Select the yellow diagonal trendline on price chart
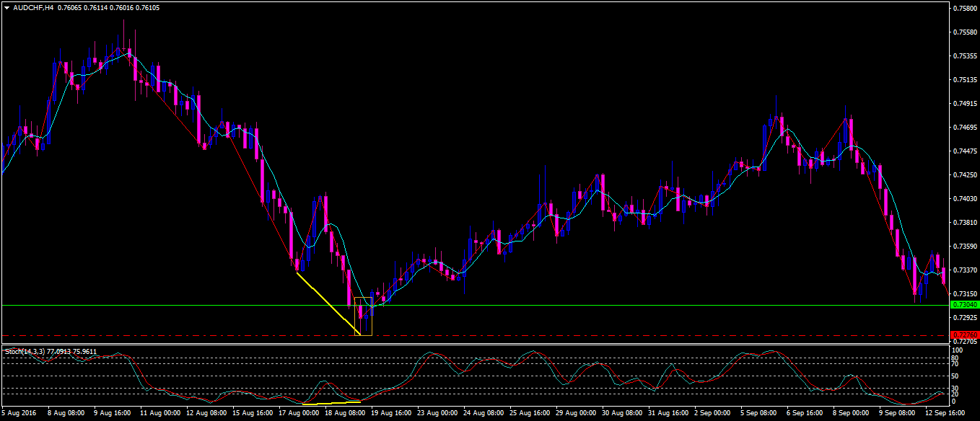Viewport: 980px width, 421px height. [328, 303]
